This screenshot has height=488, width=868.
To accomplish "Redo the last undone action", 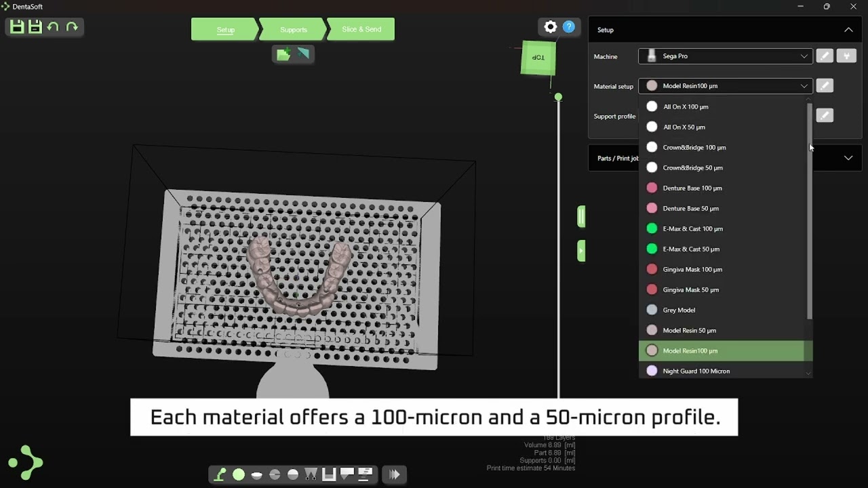I will coord(72,27).
